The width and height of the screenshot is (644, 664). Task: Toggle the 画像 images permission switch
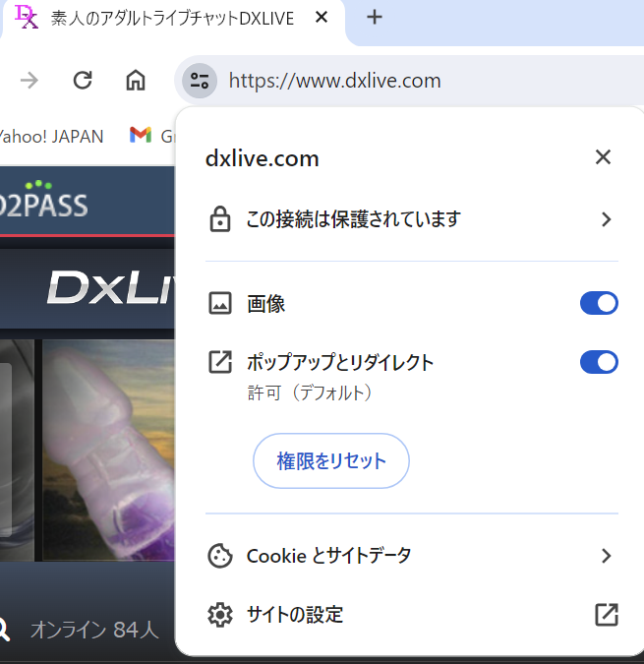pos(599,303)
